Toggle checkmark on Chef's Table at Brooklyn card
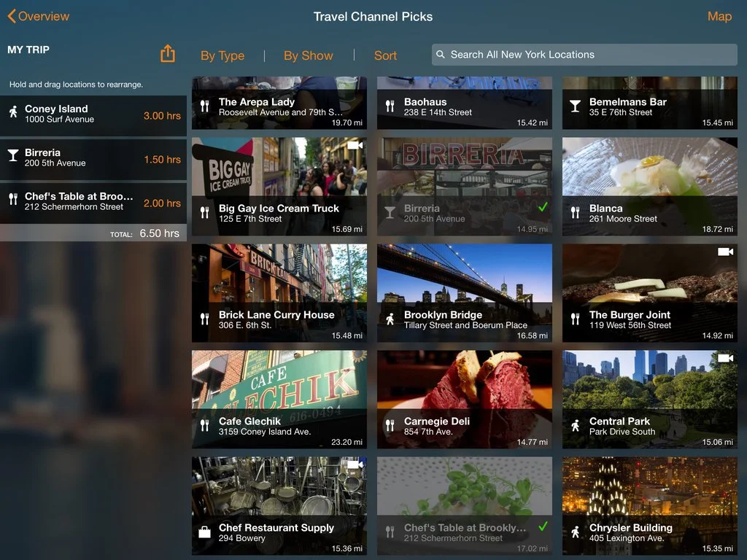 pos(543,526)
